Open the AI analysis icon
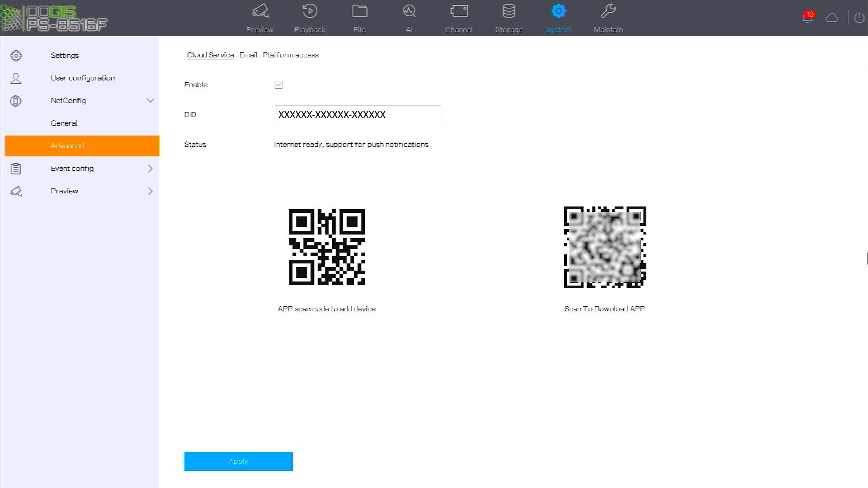Image resolution: width=868 pixels, height=488 pixels. [409, 11]
